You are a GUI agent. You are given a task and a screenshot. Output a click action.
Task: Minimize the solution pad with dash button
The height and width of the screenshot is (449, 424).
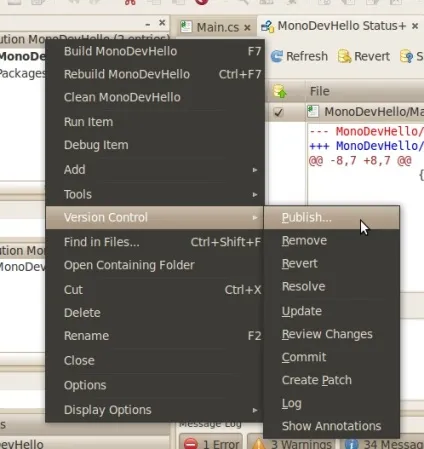coord(148,24)
